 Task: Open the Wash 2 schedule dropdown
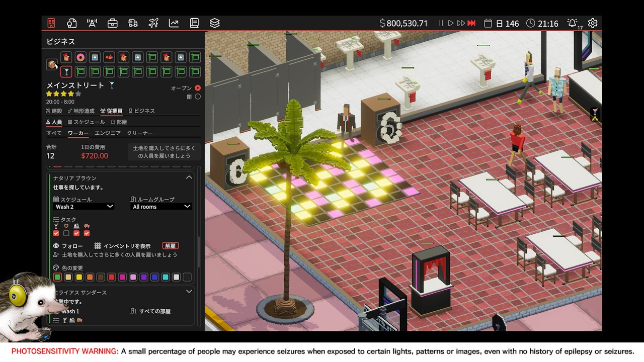pyautogui.click(x=84, y=207)
